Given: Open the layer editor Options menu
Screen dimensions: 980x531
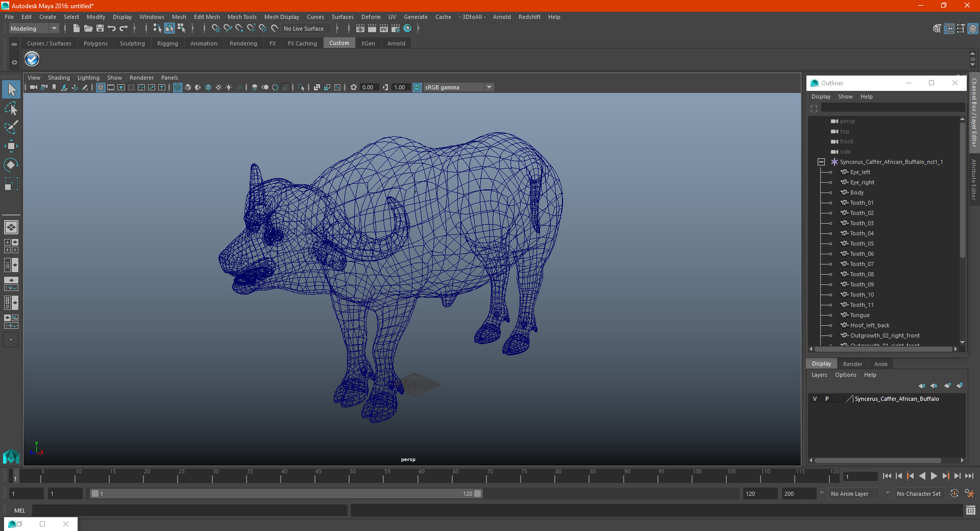Looking at the screenshot, I should point(846,375).
